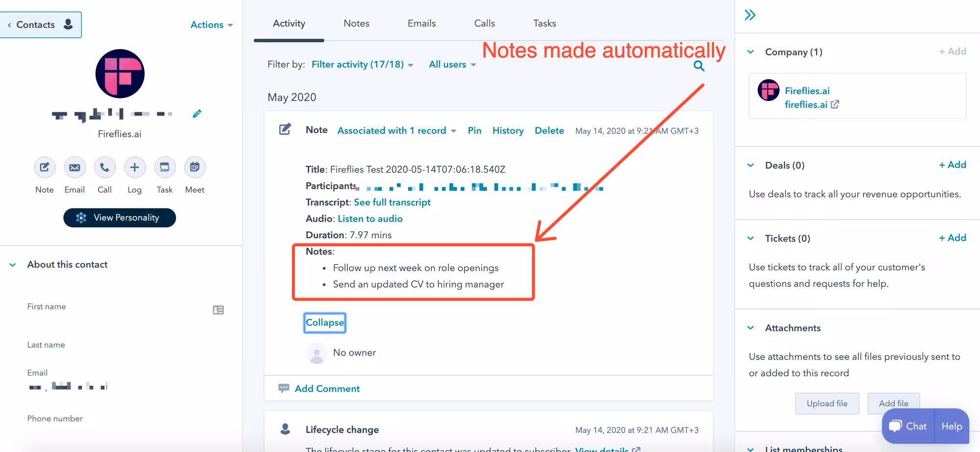Open the Filter activity (17/18) dropdown
The width and height of the screenshot is (980, 452).
pos(362,64)
